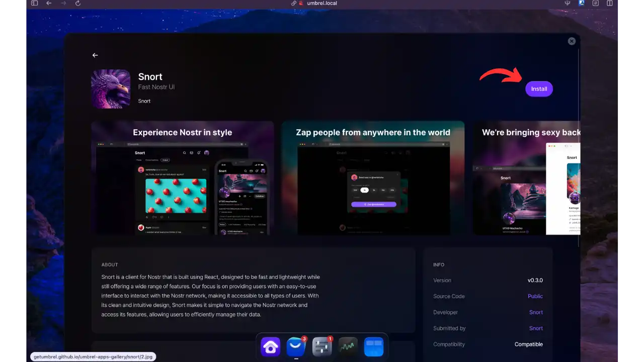This screenshot has height=362, width=644.
Task: Open Settings sliders icon in dock
Action: (322, 346)
